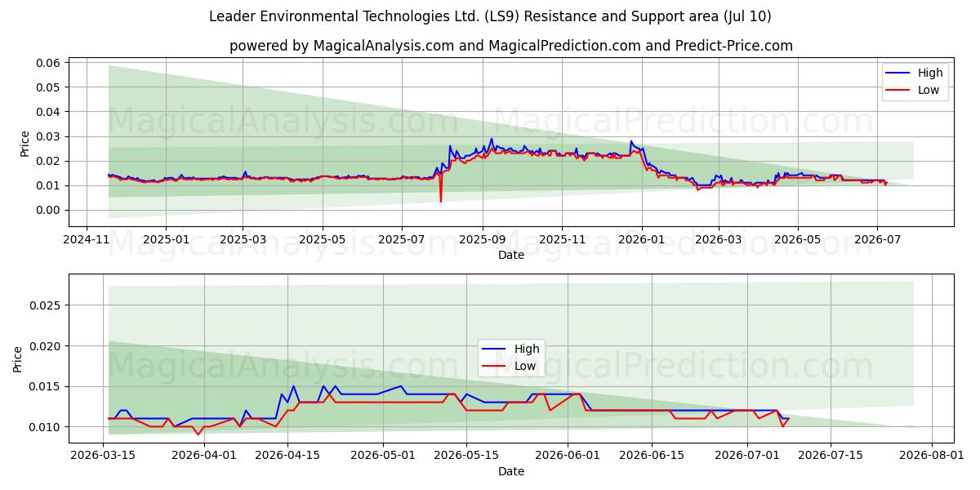The image size is (980, 490).
Task: Click the 2026-03 x-axis tick label
Action: [x=719, y=240]
